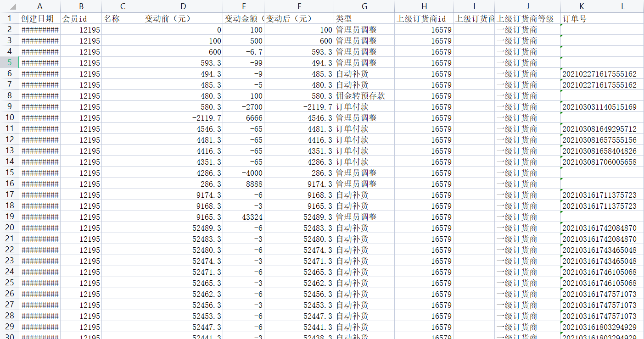Select column G header
This screenshot has height=339, width=644.
pyautogui.click(x=364, y=6)
